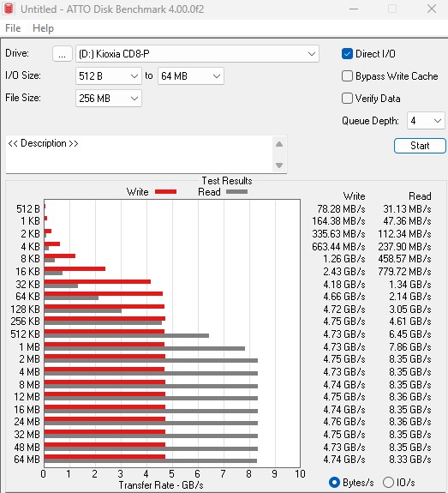Expand the File Size 256 MB dropdown
This screenshot has width=448, height=493.
click(109, 99)
